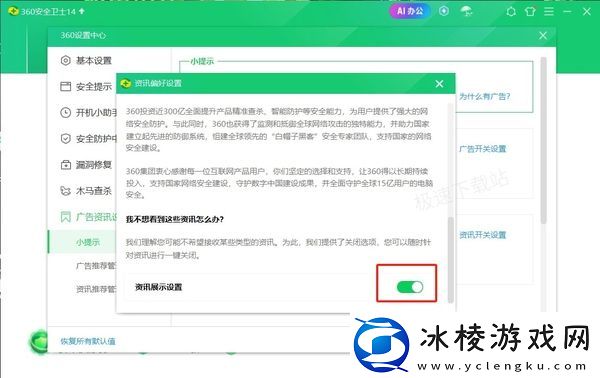
Task: Click the paragraph starting 我们理解您可能不希望
Action: pyautogui.click(x=278, y=249)
